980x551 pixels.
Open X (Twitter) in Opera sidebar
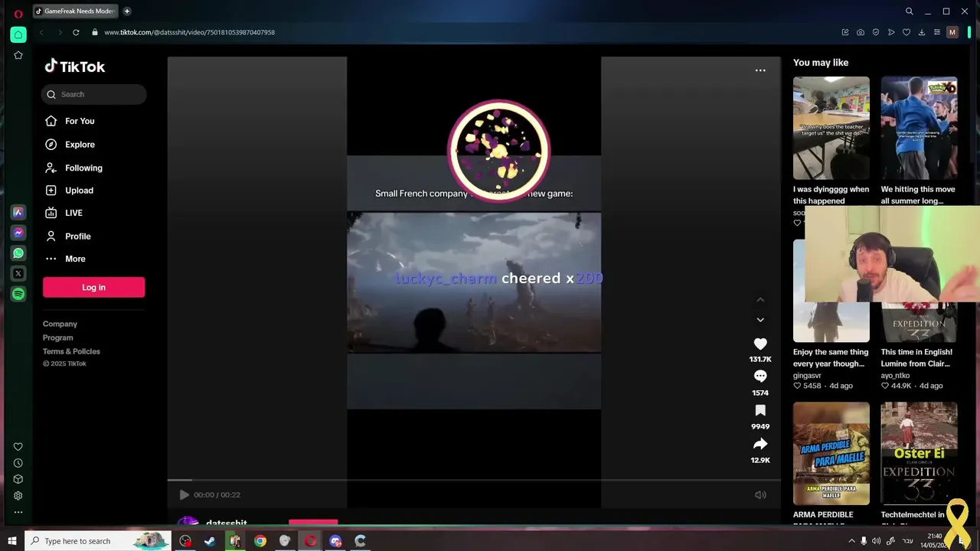pyautogui.click(x=18, y=273)
